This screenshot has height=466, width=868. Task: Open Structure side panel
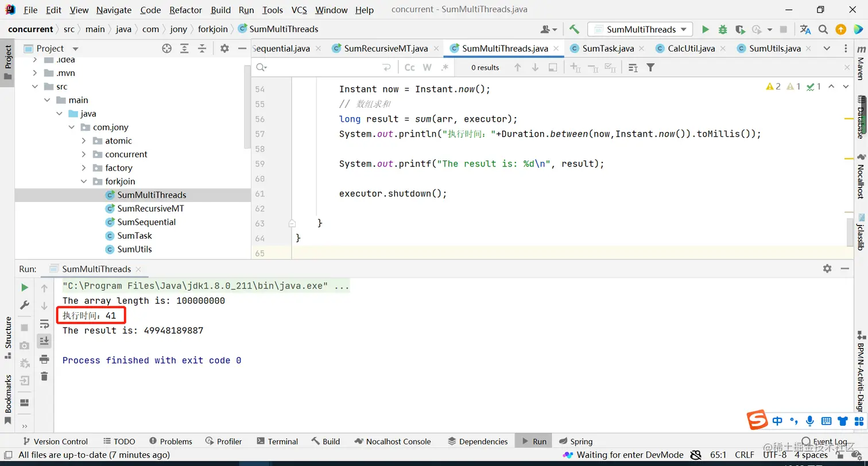point(8,337)
